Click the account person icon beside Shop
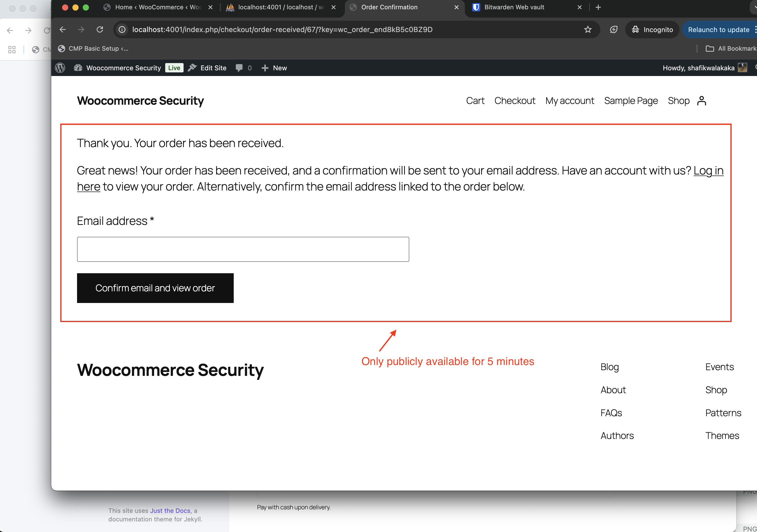 pos(702,101)
